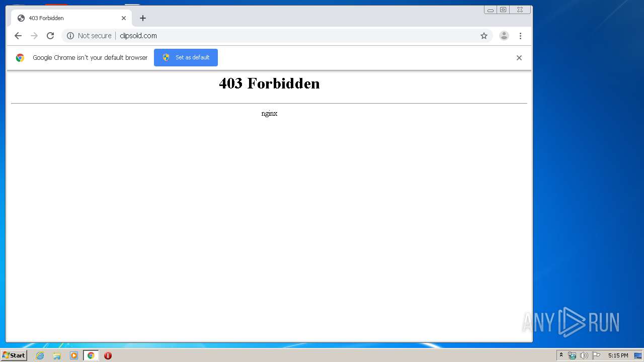The image size is (644, 362).
Task: Set Chrome as default browser
Action: coord(186,57)
